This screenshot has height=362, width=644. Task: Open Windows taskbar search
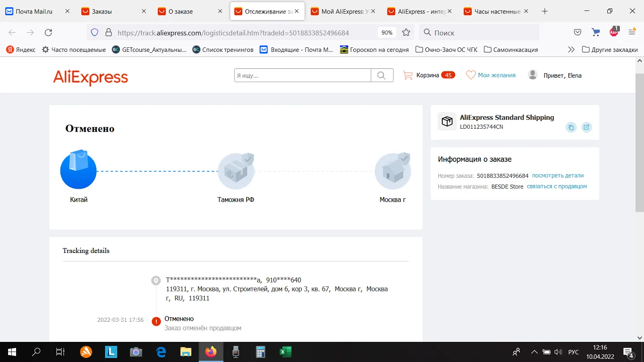[x=37, y=352]
